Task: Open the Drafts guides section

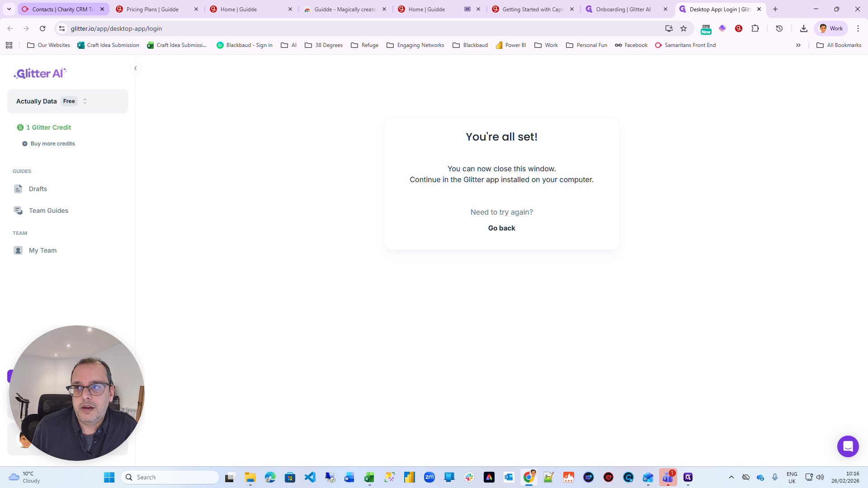Action: pos(38,189)
